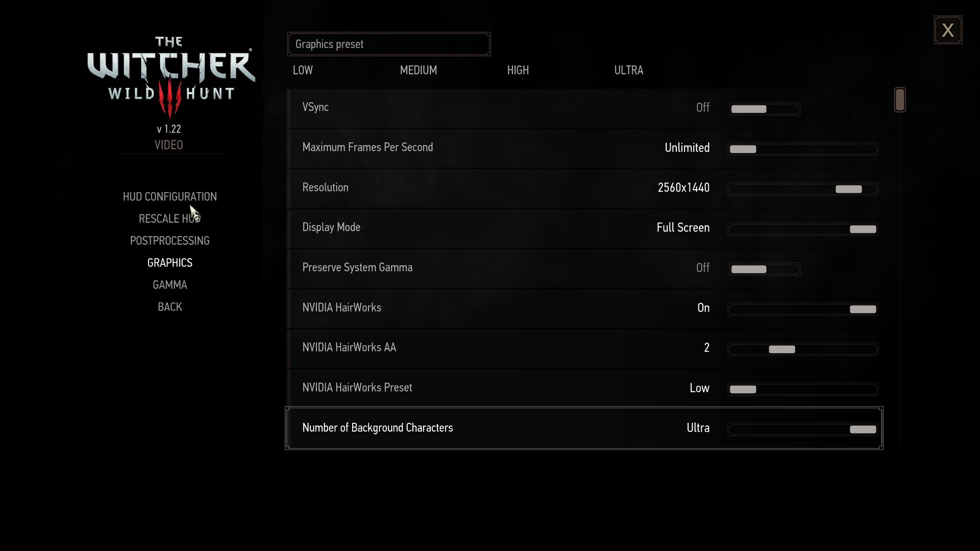
Task: Close the graphics settings window
Action: tap(948, 30)
